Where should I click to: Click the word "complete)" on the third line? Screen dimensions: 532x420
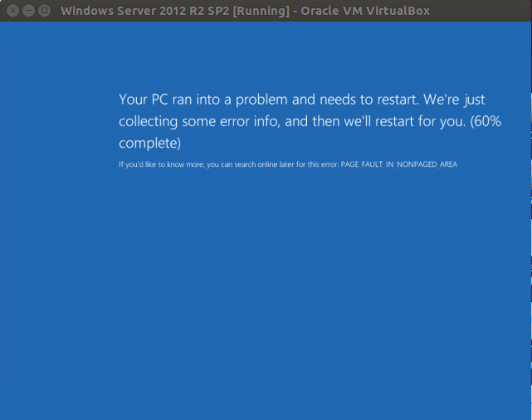click(x=149, y=143)
